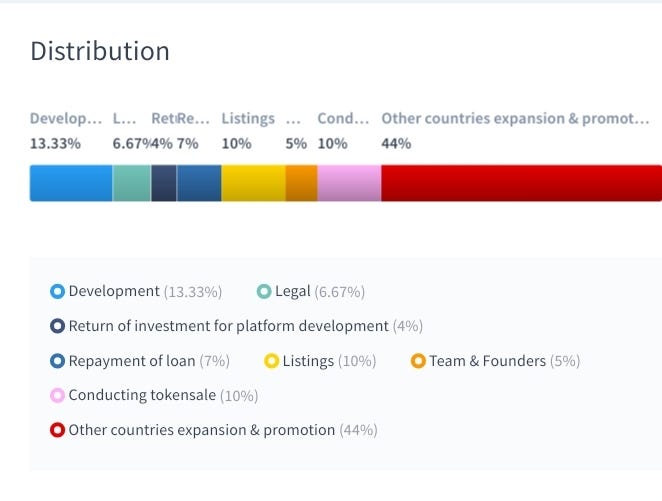Click the Repayment of loan legend circle icon
Image resolution: width=662 pixels, height=501 pixels.
pyautogui.click(x=57, y=360)
